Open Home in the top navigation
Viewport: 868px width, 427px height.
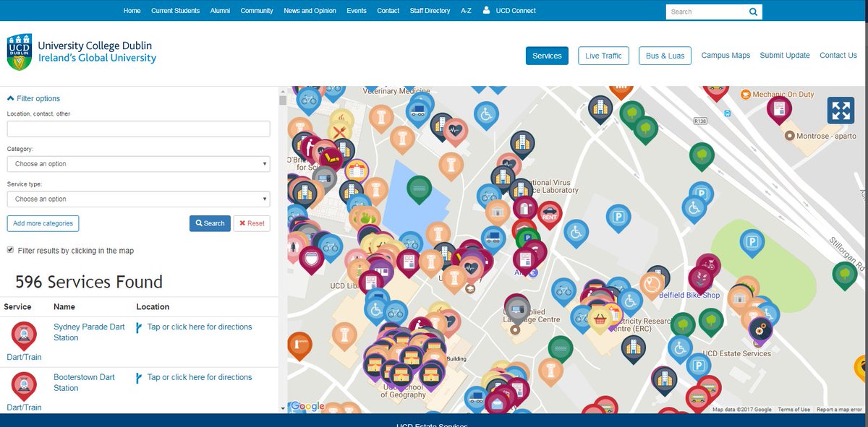[132, 11]
